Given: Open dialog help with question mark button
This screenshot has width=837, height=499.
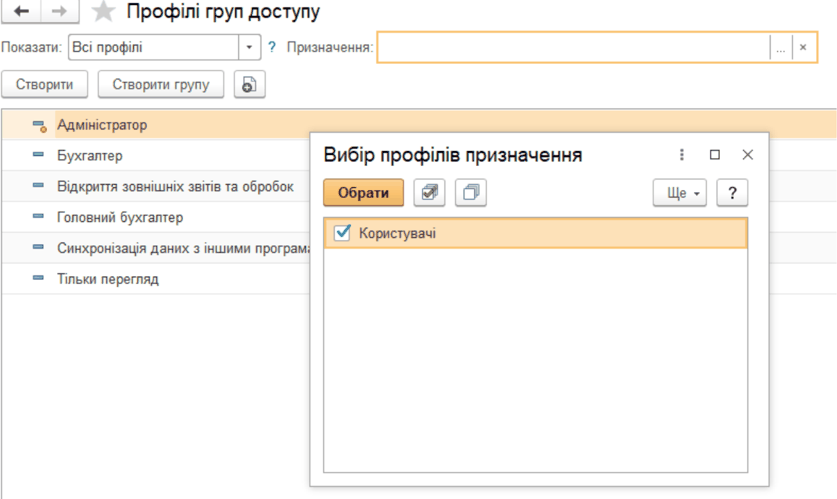Looking at the screenshot, I should point(732,193).
